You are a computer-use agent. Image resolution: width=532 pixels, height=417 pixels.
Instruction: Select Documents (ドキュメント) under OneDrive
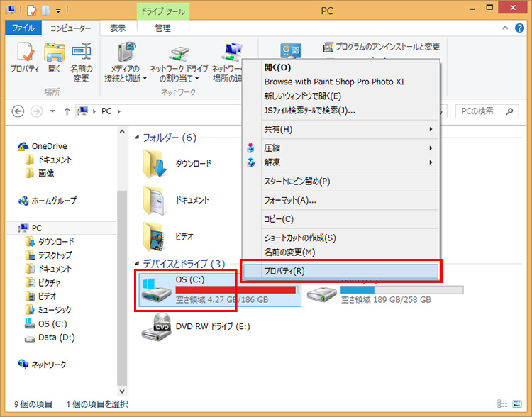tap(48, 160)
